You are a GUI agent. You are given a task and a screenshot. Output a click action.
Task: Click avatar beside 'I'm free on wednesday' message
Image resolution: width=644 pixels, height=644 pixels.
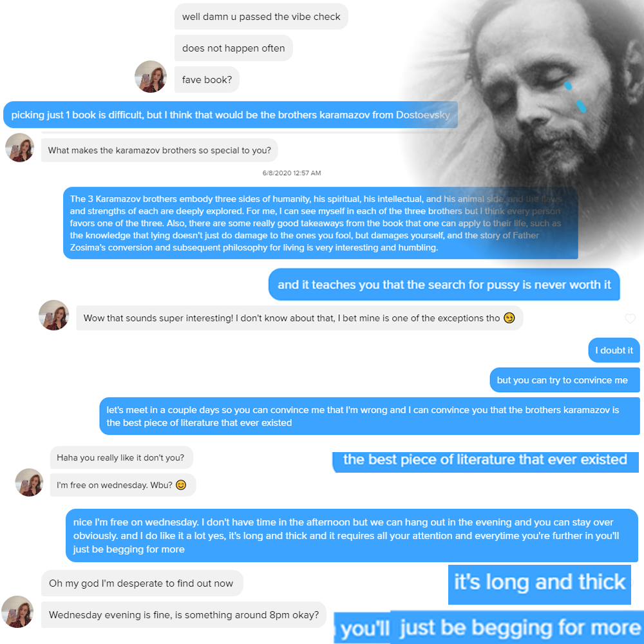pos(29,482)
